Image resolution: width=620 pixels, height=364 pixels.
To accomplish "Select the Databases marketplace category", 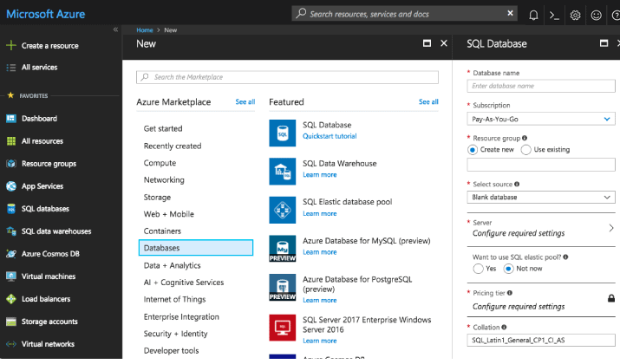I will pyautogui.click(x=196, y=248).
